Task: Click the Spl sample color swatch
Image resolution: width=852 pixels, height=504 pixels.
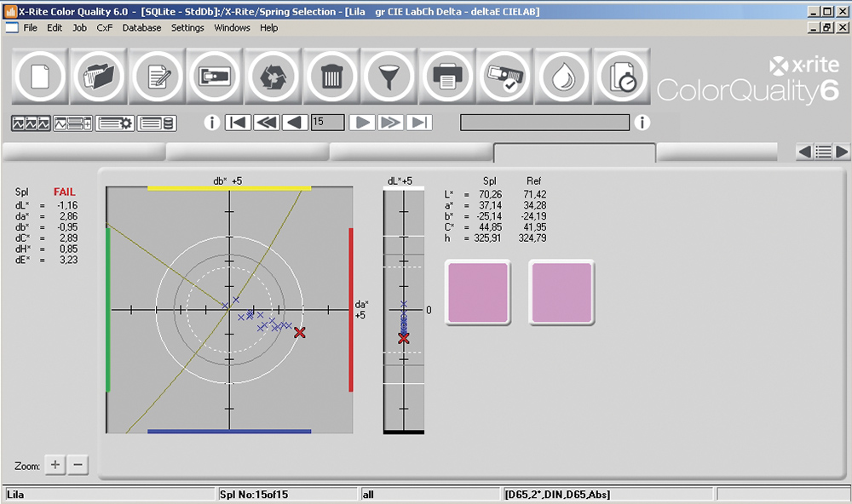Action: (x=478, y=292)
